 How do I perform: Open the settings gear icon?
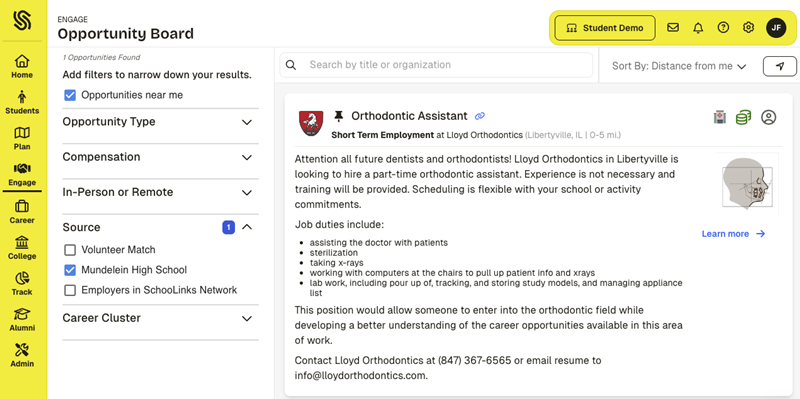pyautogui.click(x=748, y=28)
